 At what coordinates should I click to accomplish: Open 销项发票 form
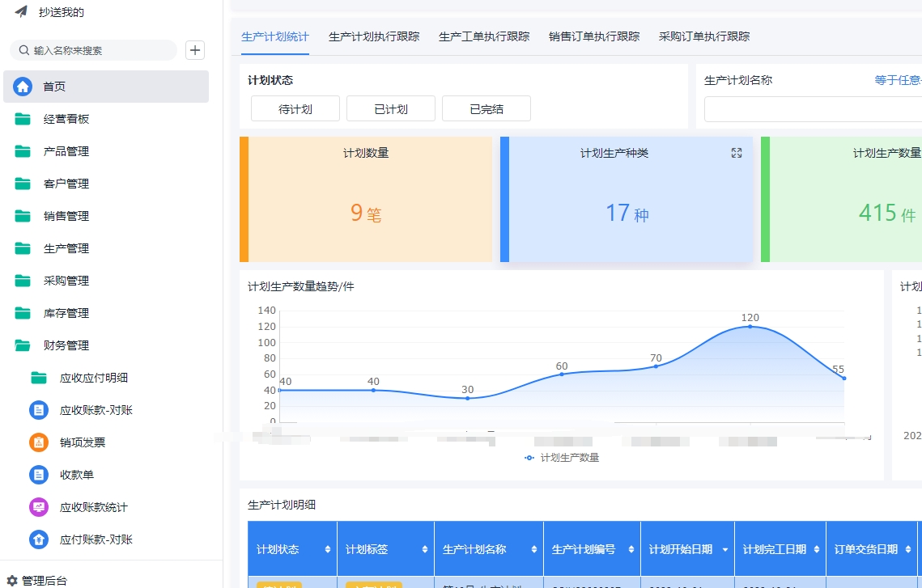83,442
